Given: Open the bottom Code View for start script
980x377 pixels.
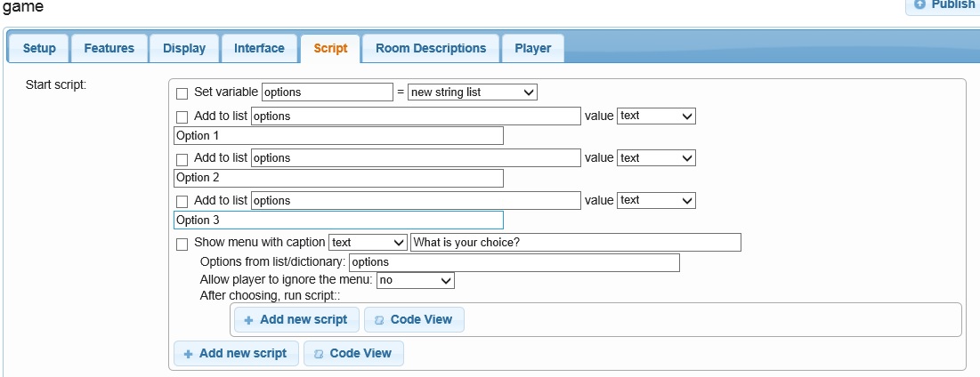Looking at the screenshot, I should point(353,354).
